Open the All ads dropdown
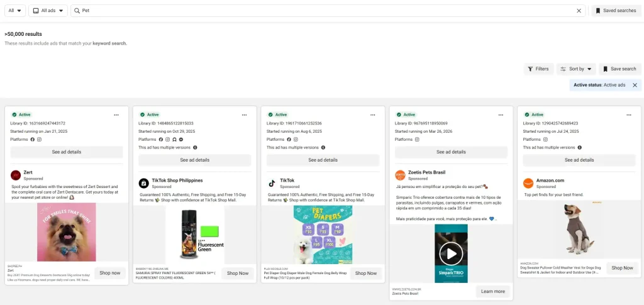 (x=48, y=11)
